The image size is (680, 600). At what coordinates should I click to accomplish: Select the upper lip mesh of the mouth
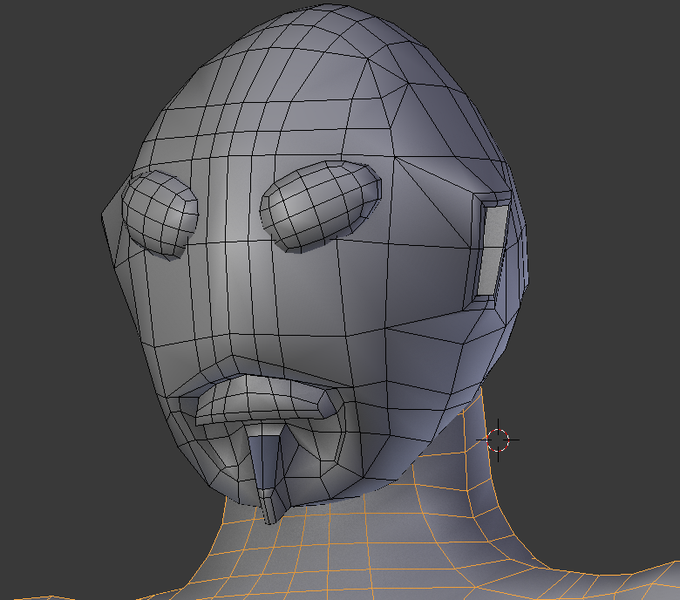pyautogui.click(x=265, y=399)
